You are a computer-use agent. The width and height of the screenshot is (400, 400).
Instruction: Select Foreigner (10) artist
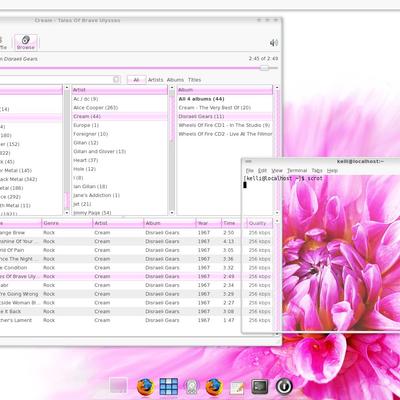[x=119, y=134]
